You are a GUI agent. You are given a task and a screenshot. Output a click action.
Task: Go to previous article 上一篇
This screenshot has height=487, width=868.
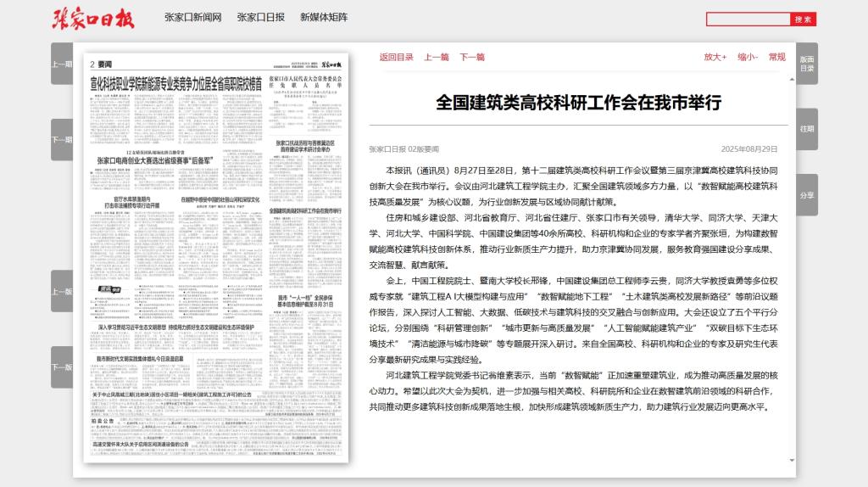tap(437, 58)
